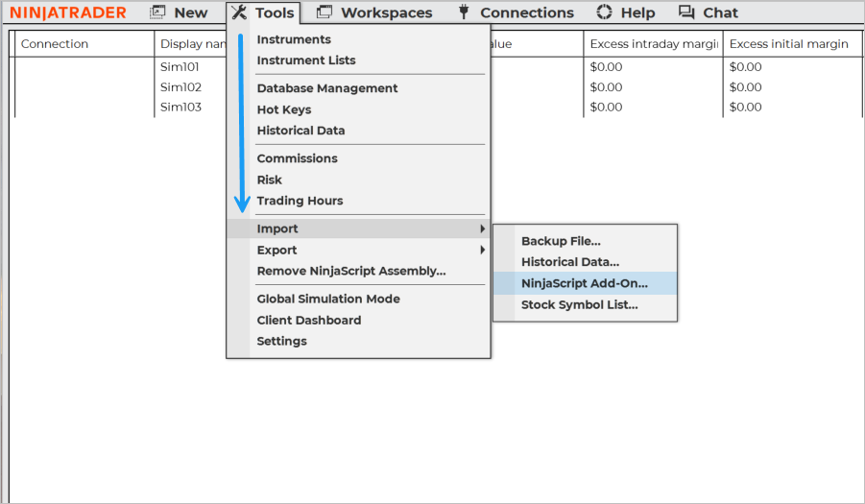The width and height of the screenshot is (865, 504).
Task: Open Database Management from Tools menu
Action: pyautogui.click(x=326, y=88)
